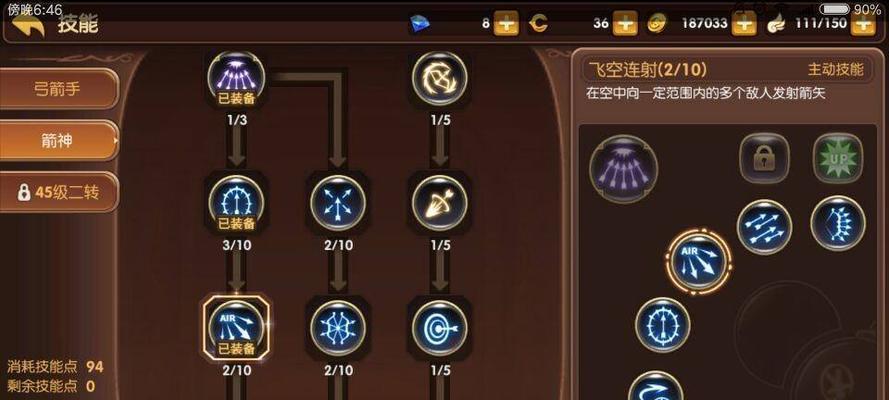Select the web-pattern skill 2/10
Screen dimensions: 889x400
coord(338,327)
